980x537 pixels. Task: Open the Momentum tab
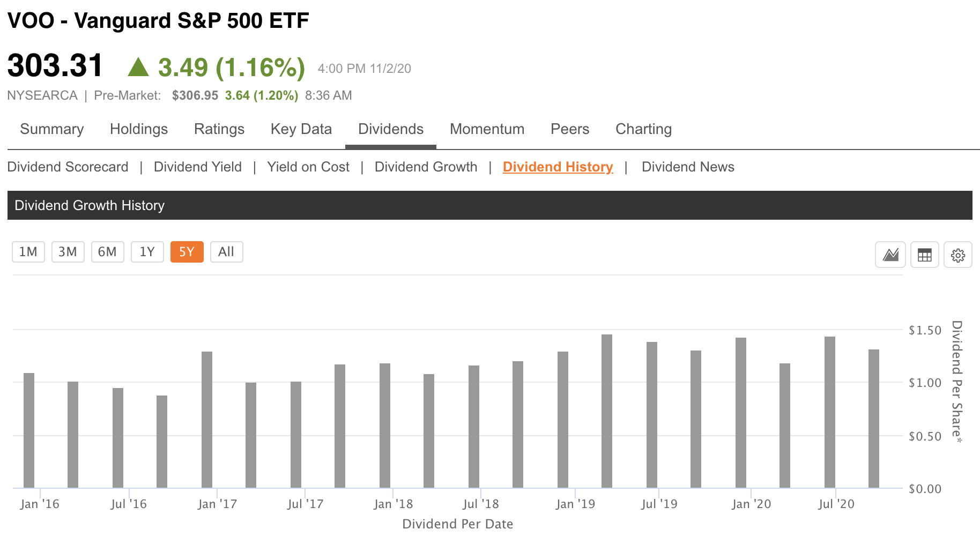coord(487,129)
